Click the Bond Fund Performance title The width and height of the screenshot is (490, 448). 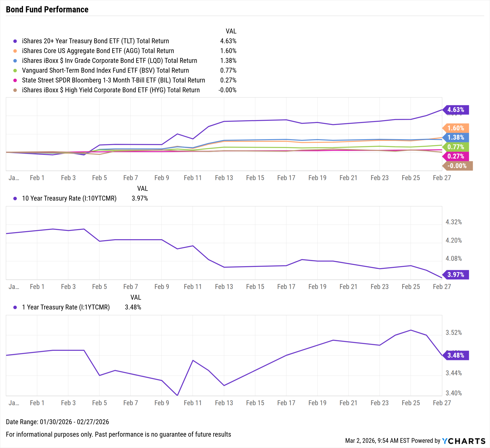click(x=47, y=9)
